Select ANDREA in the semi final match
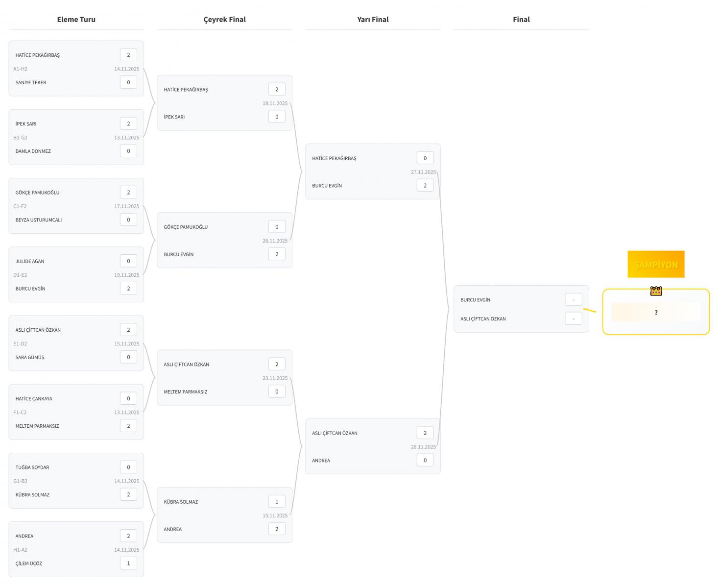The width and height of the screenshot is (719, 588). [x=321, y=461]
